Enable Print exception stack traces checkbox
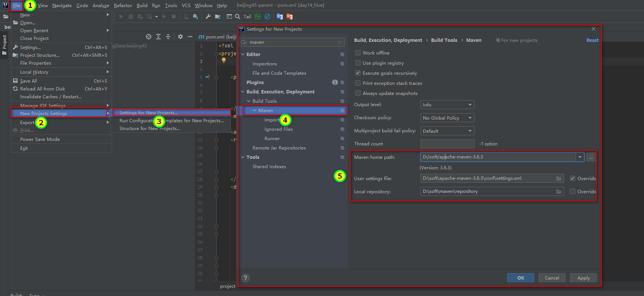This screenshot has width=644, height=296. (358, 83)
